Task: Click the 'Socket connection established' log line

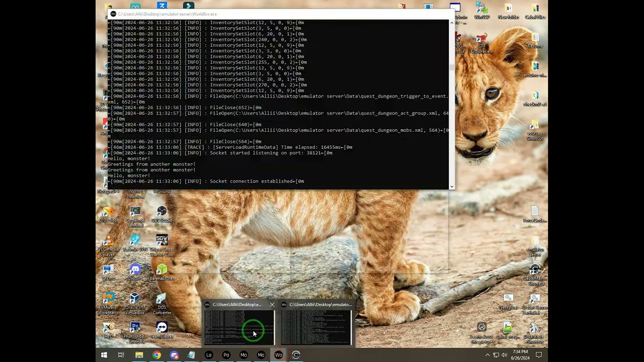Action: [206, 182]
